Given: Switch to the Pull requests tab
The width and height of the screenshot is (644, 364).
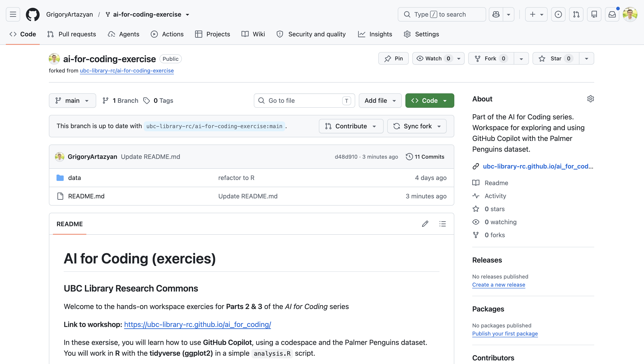Looking at the screenshot, I should tap(72, 34).
